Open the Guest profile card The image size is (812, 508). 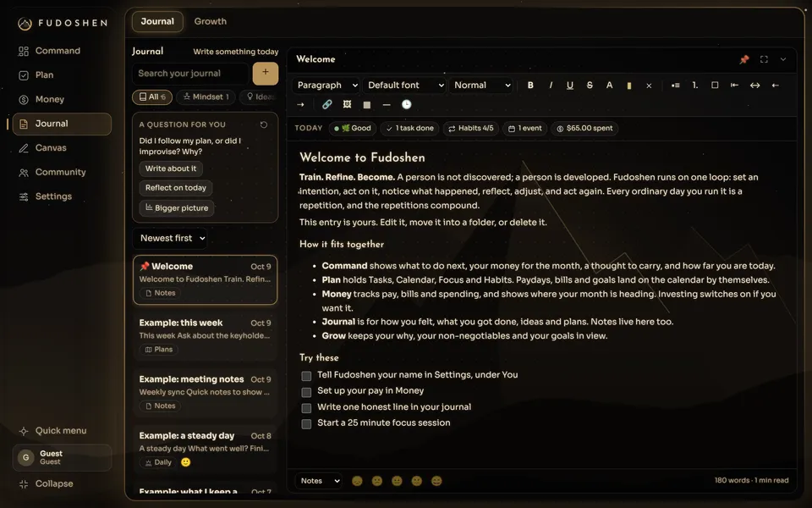(x=62, y=458)
